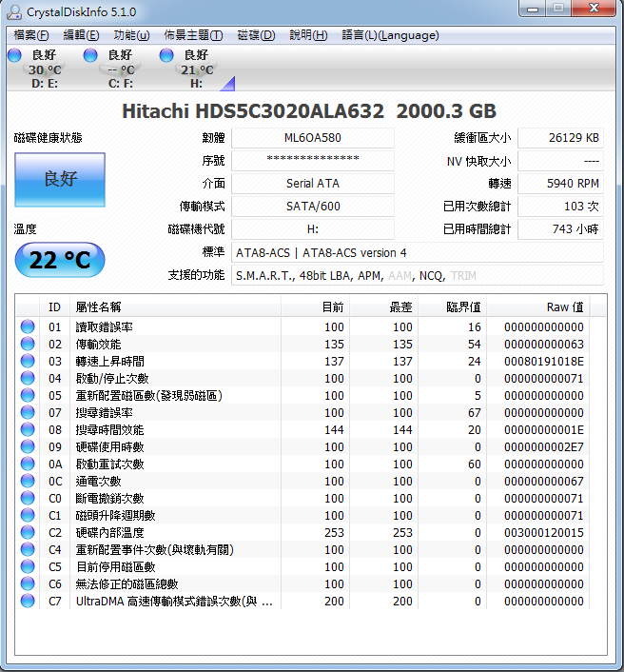Click the drive letter field H:
This screenshot has width=624, height=672.
coord(313,228)
